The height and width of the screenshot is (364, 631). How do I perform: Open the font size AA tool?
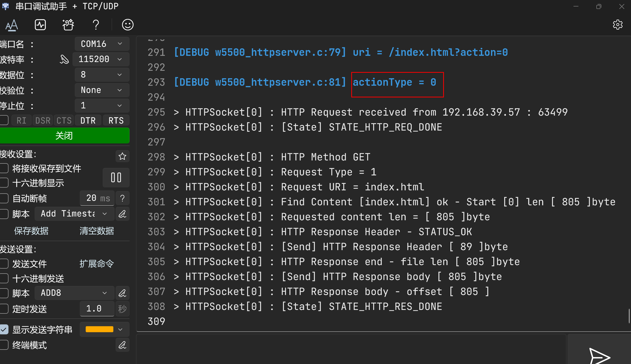pos(12,25)
